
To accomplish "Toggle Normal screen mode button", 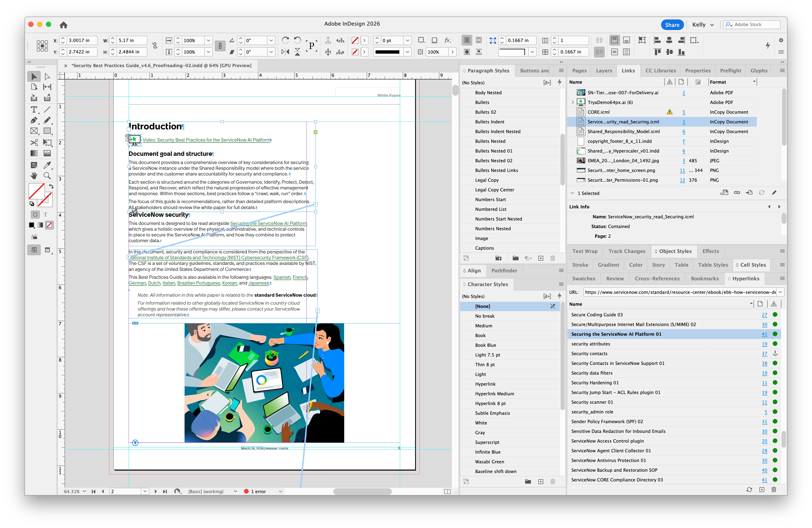I will click(34, 250).
